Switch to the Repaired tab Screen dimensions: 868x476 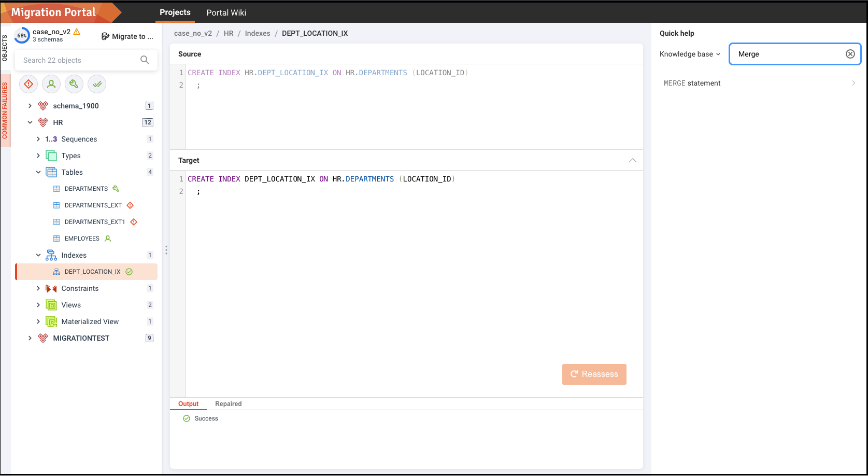tap(229, 404)
